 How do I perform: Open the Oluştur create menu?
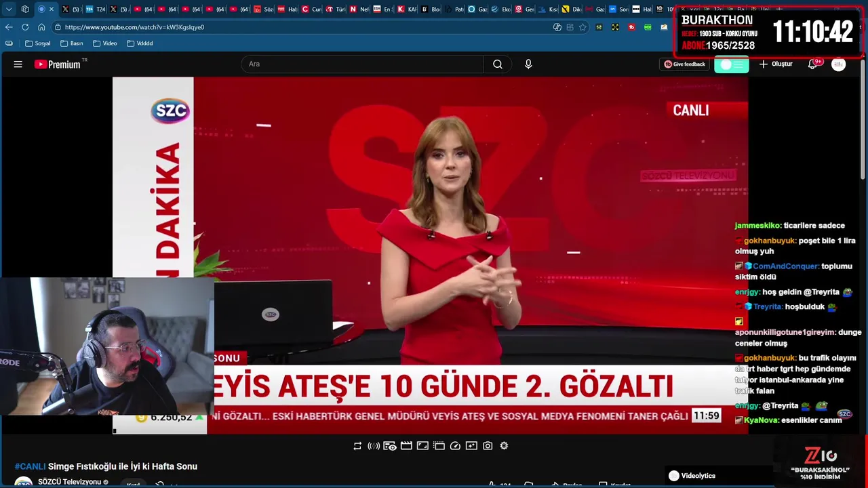tap(776, 64)
